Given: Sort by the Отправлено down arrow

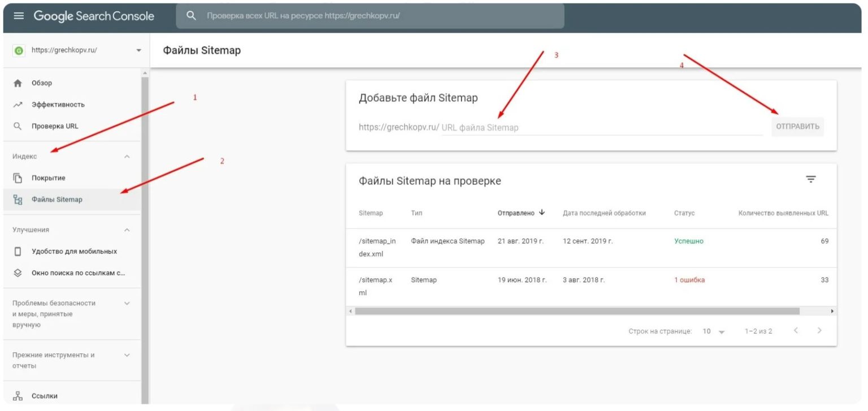Looking at the screenshot, I should pos(542,213).
